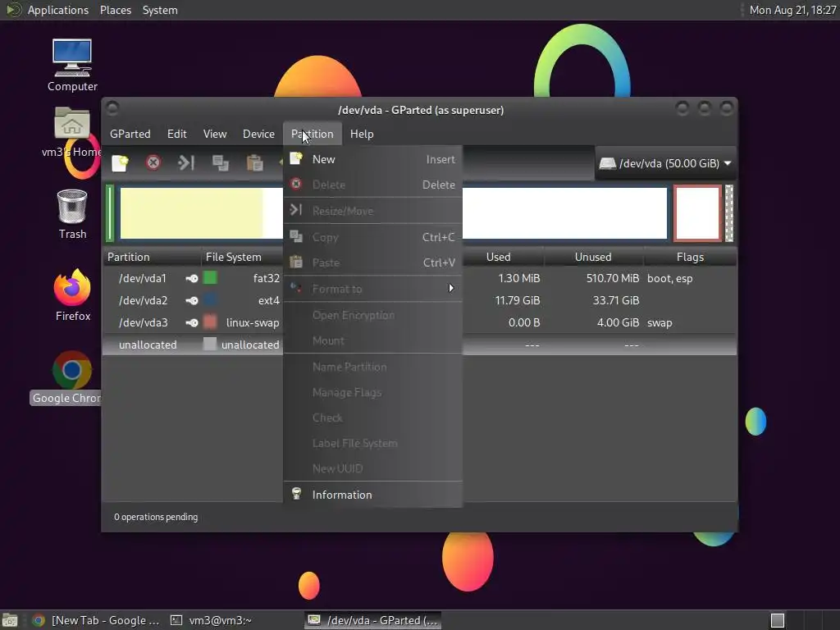The image size is (840, 630).
Task: Click the clock showing Mon Aug 21, 18:27
Action: pos(792,10)
